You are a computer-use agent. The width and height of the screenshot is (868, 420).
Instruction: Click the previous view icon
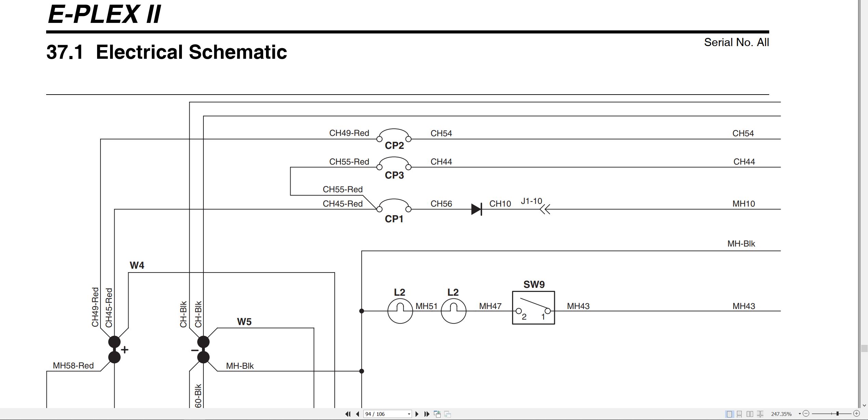(x=437, y=414)
